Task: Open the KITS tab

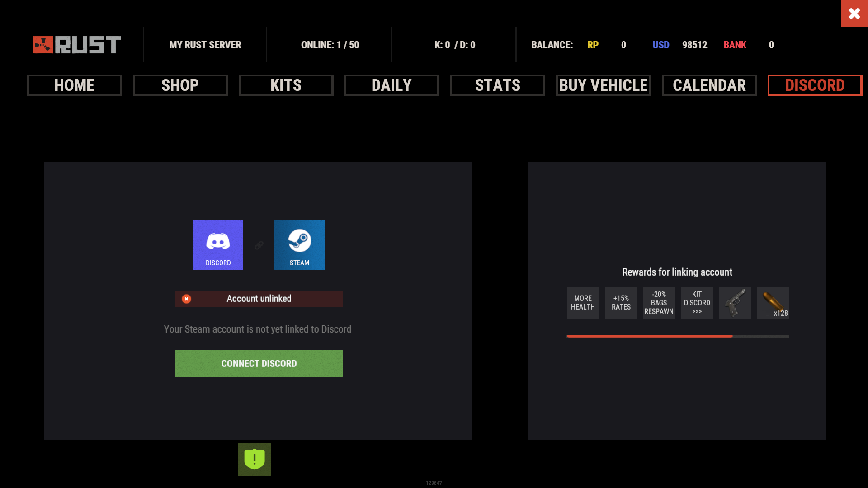Action: [286, 85]
